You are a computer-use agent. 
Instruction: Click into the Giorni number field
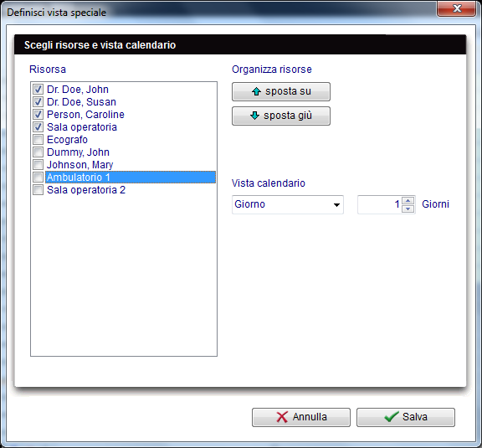(380, 204)
